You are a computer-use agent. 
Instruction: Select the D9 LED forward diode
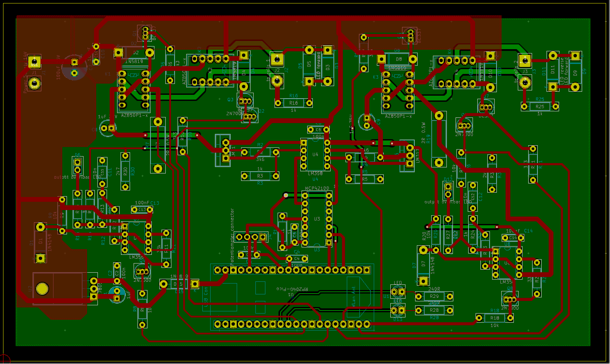[x=575, y=71]
